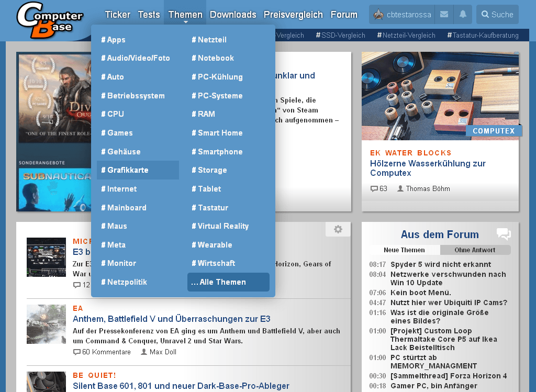536x392 pixels.
Task: Collapse the Themen dropdown menu
Action: click(x=185, y=14)
